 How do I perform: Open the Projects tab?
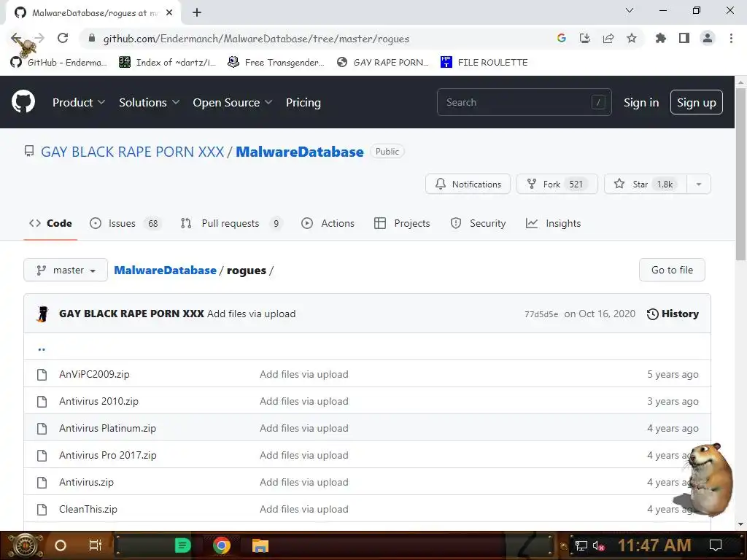point(402,223)
